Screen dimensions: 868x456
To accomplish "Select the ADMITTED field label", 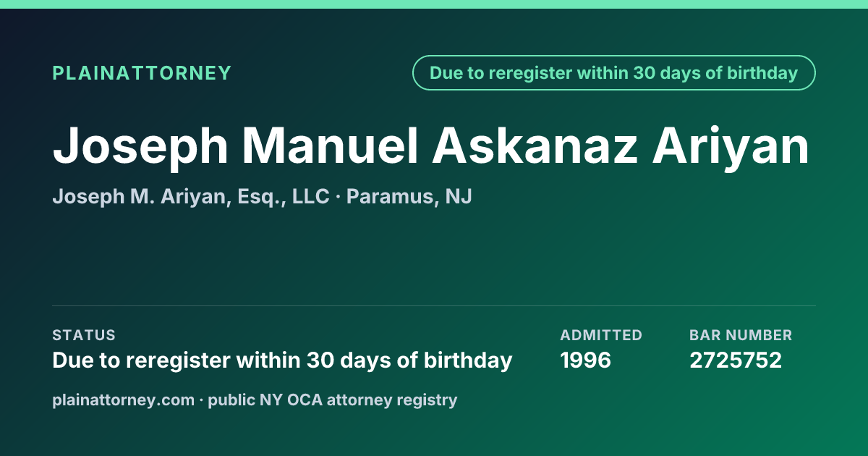I will 601,335.
